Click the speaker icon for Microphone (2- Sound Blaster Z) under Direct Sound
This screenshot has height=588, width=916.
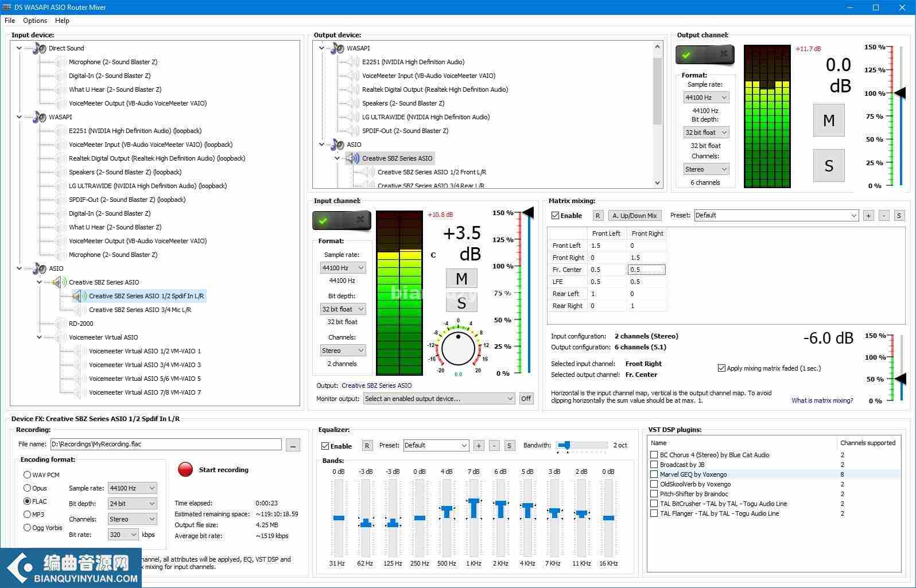click(x=60, y=62)
